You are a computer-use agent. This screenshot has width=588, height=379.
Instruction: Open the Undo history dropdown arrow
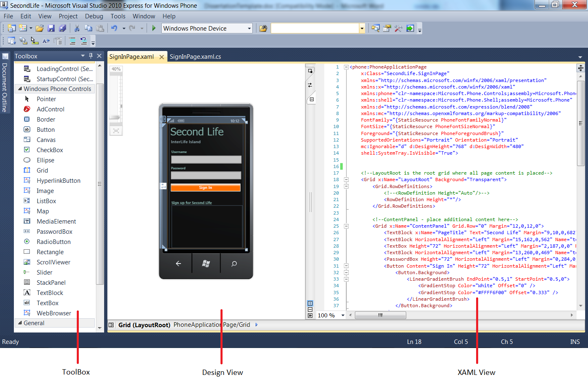124,28
